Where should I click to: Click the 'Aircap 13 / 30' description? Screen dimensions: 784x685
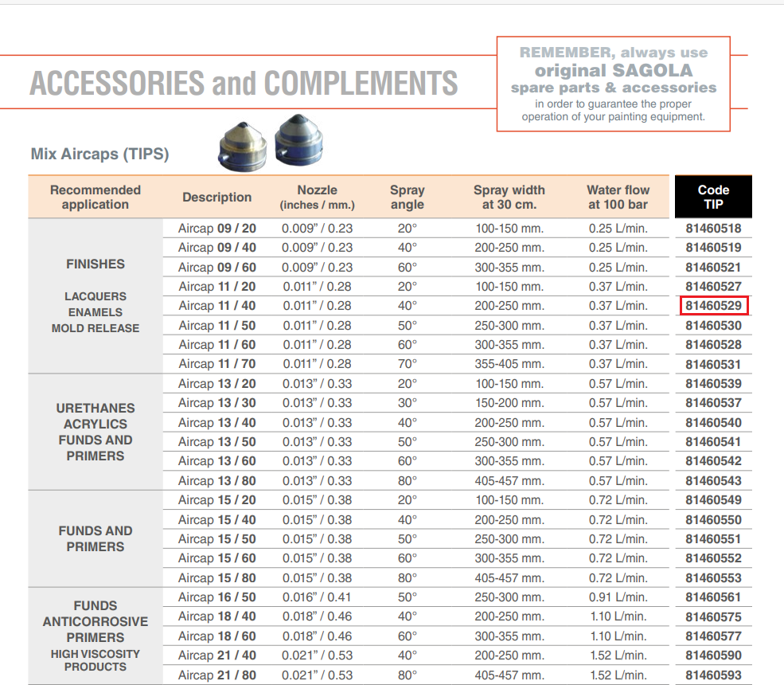coord(217,403)
